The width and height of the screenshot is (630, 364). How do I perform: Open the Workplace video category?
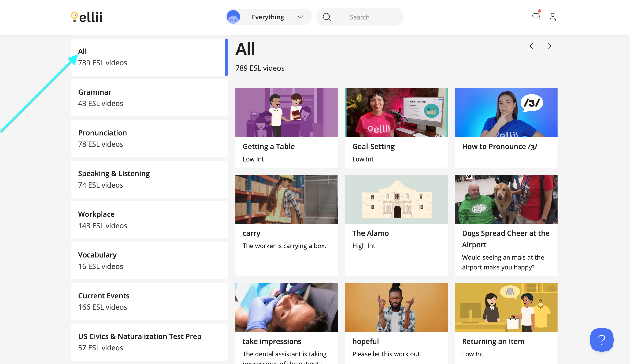[149, 220]
